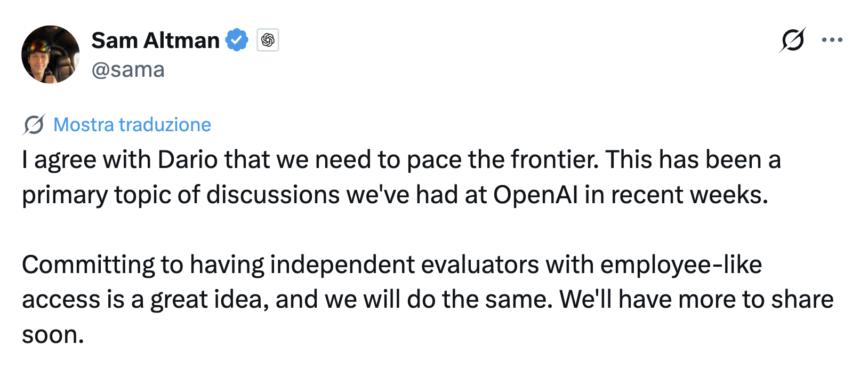Viewport: 868px width, 368px height.
Task: Open the three-dot more options menu
Action: click(x=832, y=40)
